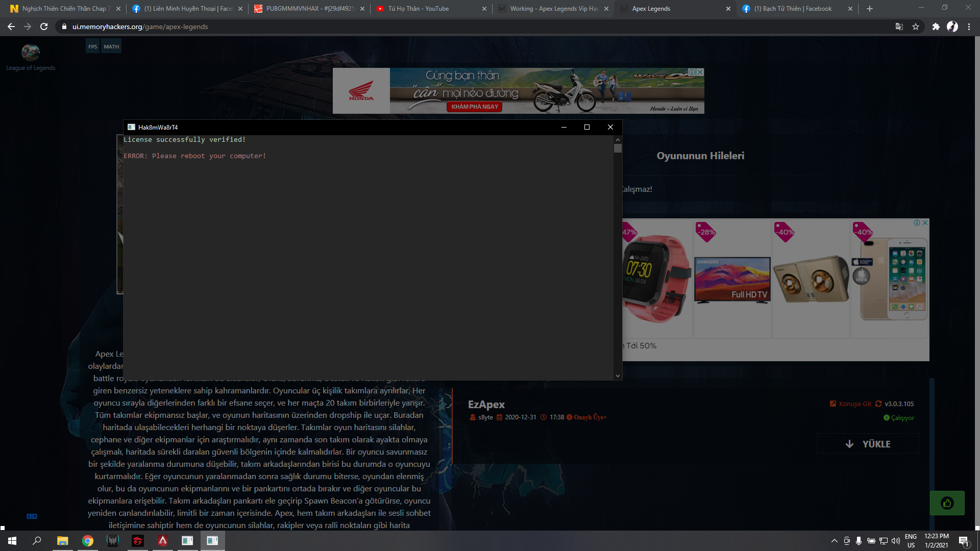This screenshot has height=551, width=980.
Task: Open Garena icon in taskbar
Action: click(138, 541)
